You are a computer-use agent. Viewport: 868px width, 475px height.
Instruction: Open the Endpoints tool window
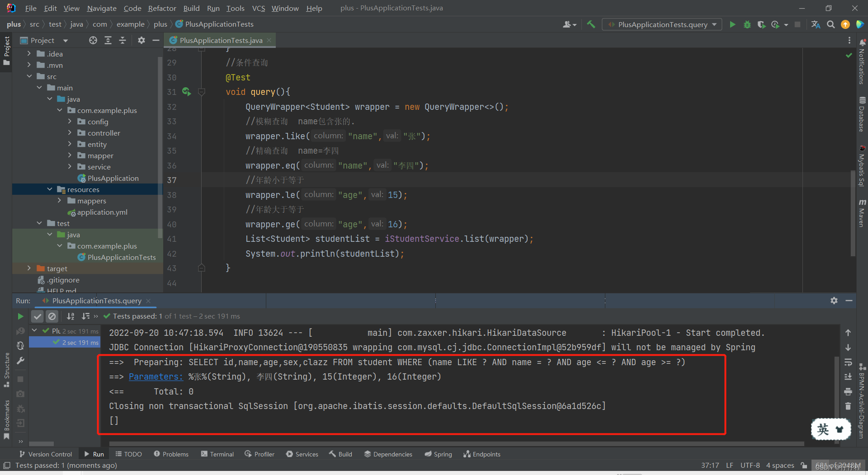coord(482,454)
